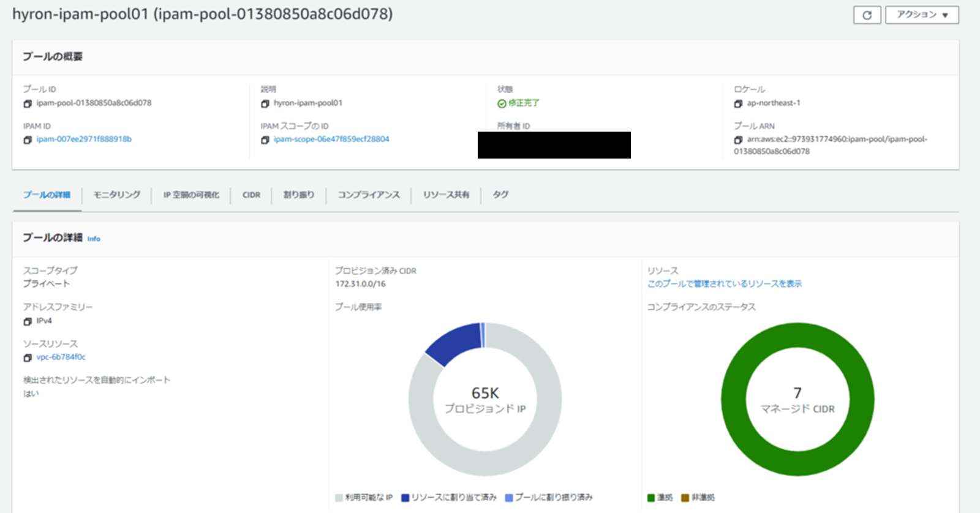Screen dimensions: 980x513
Task: Click the green status check icon
Action: click(502, 103)
